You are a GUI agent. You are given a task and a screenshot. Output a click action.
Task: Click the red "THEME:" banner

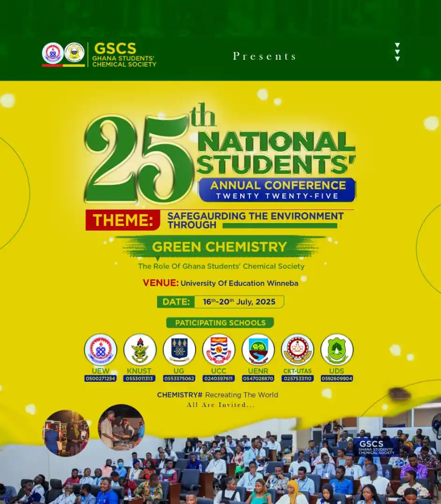[123, 220]
